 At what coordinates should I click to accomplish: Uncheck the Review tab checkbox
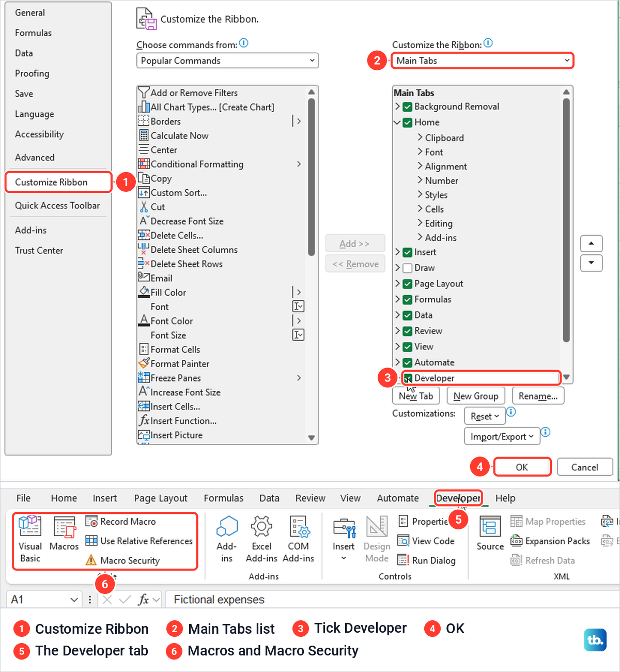(408, 331)
